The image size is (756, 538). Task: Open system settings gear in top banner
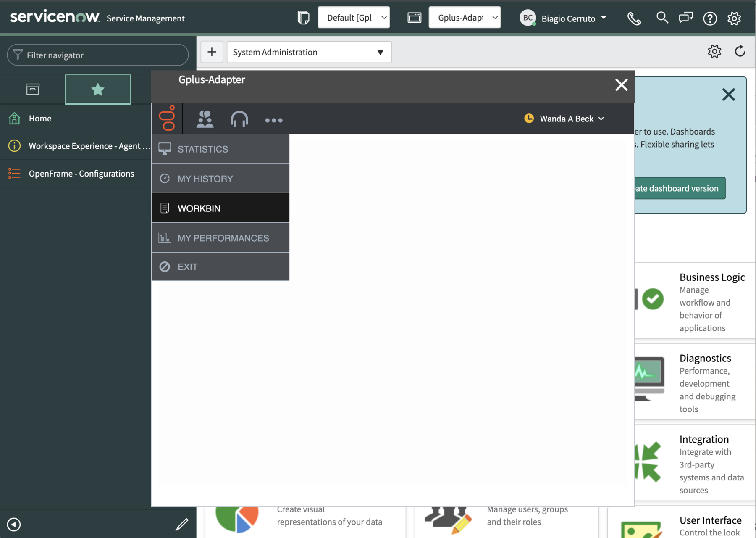tap(734, 18)
